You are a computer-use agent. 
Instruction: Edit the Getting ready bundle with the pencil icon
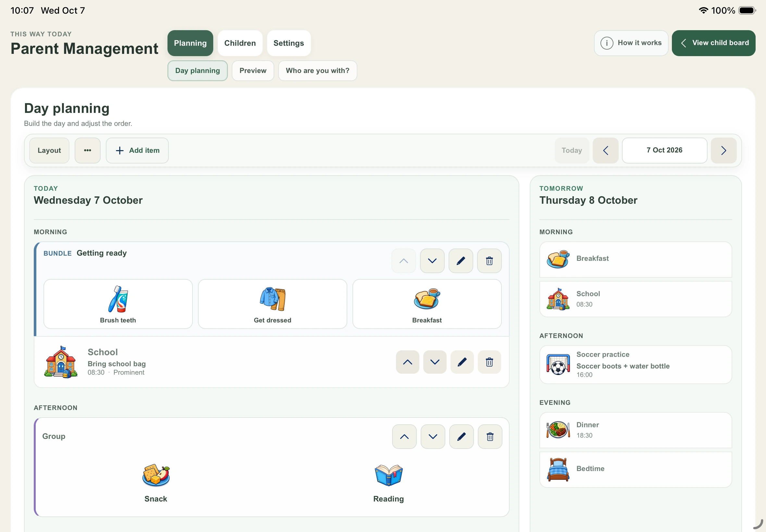pyautogui.click(x=461, y=261)
